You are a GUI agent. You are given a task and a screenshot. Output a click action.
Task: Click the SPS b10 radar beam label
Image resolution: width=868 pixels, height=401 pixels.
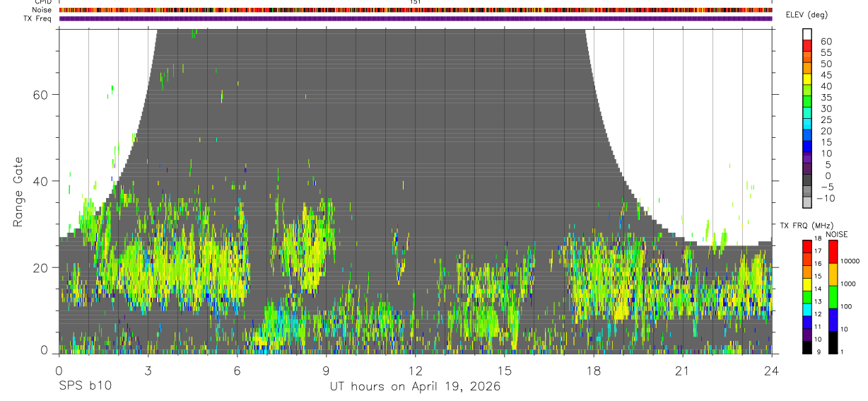pos(85,387)
